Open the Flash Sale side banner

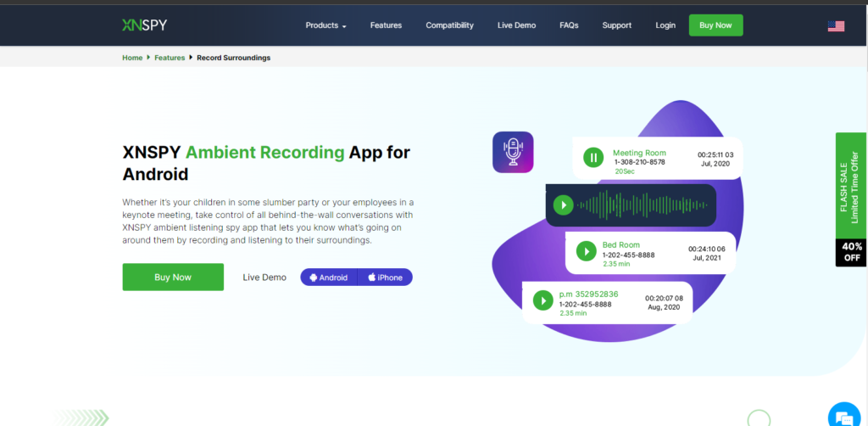click(x=850, y=186)
